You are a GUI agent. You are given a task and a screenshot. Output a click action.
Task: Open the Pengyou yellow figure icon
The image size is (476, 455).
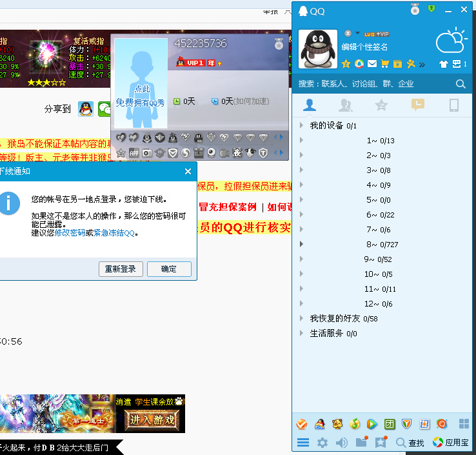point(411,64)
